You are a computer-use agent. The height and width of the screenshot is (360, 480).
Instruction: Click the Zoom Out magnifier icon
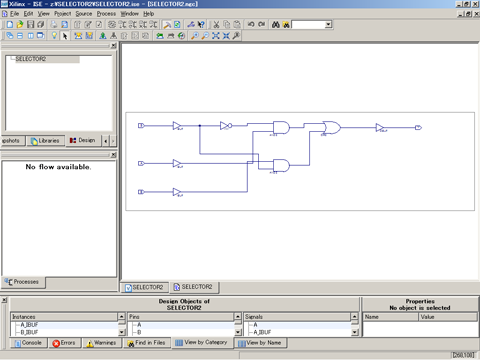coord(205,36)
